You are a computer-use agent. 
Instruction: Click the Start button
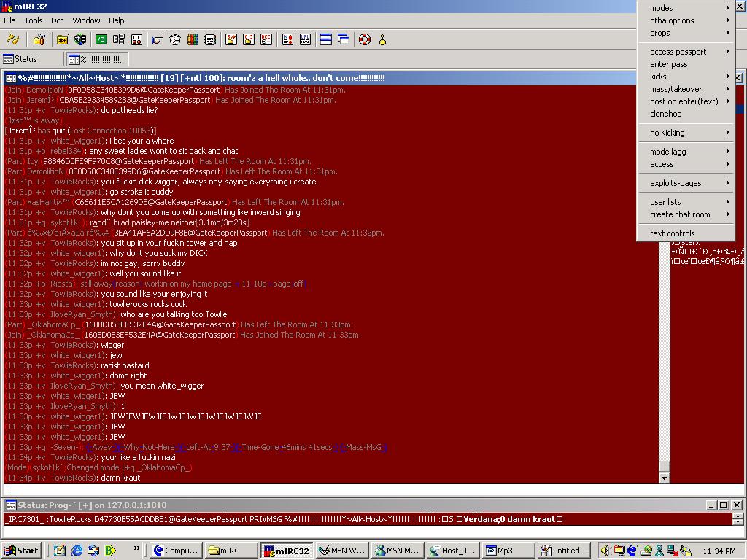[21, 551]
